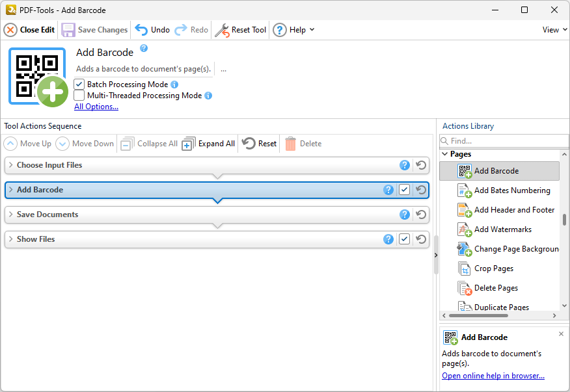Image resolution: width=570 pixels, height=392 pixels.
Task: Open help for Choose Input Files step
Action: (x=405, y=165)
